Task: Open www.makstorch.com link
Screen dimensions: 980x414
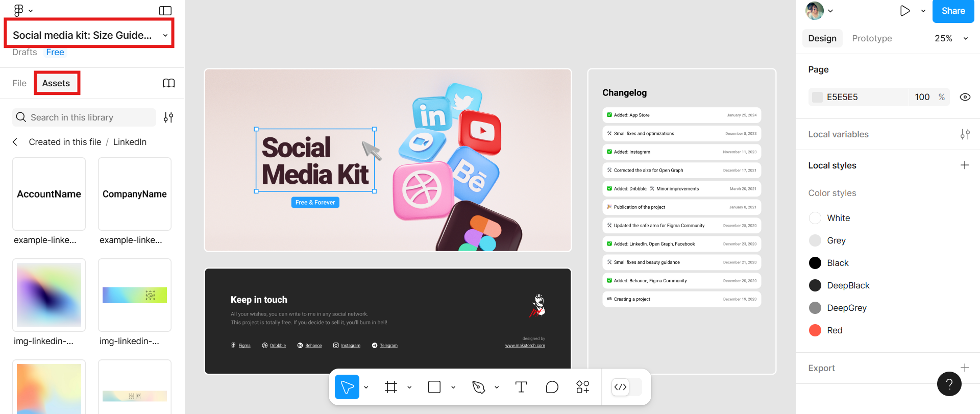Action: (x=525, y=346)
